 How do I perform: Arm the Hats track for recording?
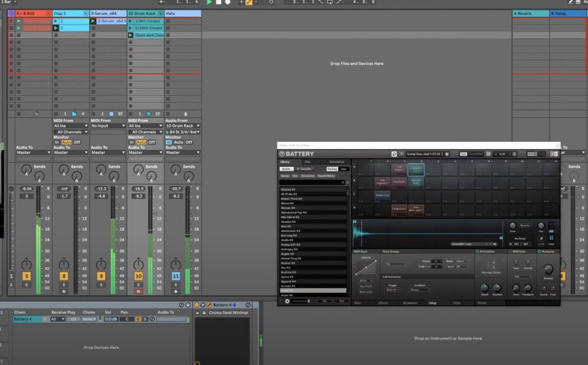pyautogui.click(x=175, y=291)
